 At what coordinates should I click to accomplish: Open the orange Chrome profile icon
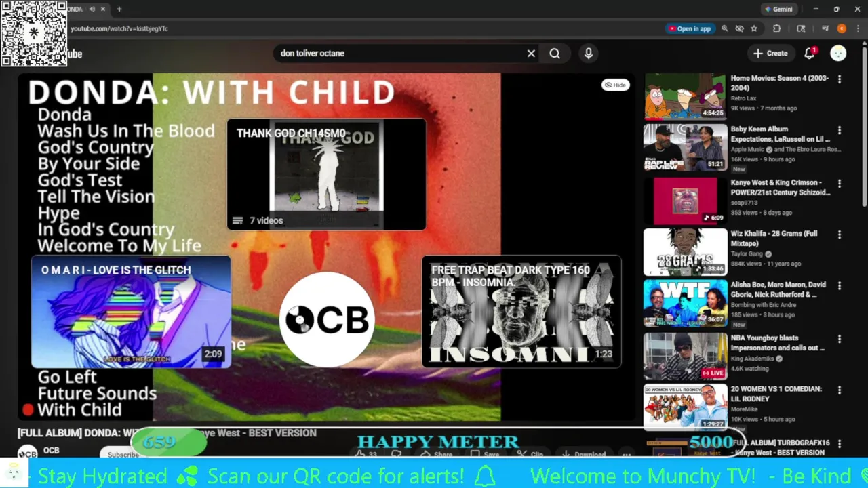842,28
